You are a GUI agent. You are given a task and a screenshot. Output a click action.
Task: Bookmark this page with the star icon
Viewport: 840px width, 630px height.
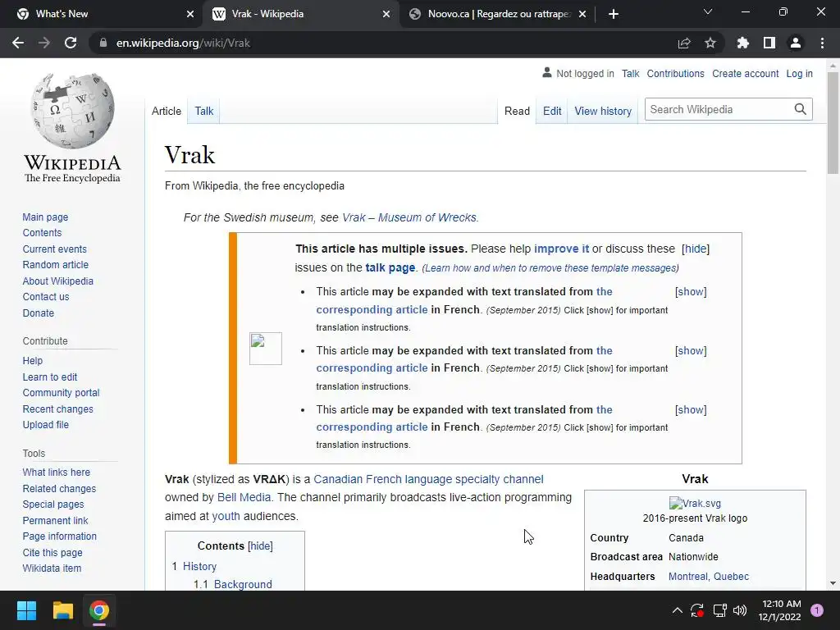coord(710,43)
